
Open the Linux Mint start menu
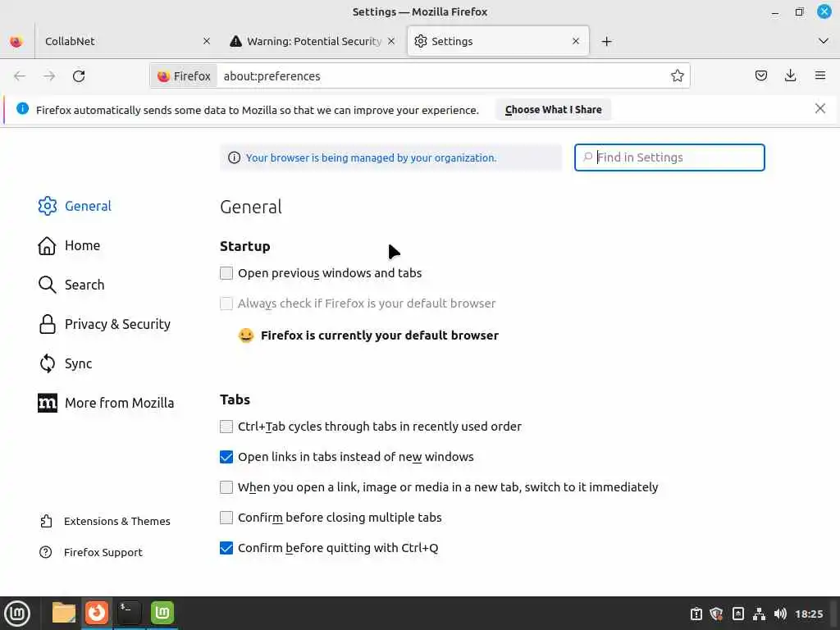[16, 614]
